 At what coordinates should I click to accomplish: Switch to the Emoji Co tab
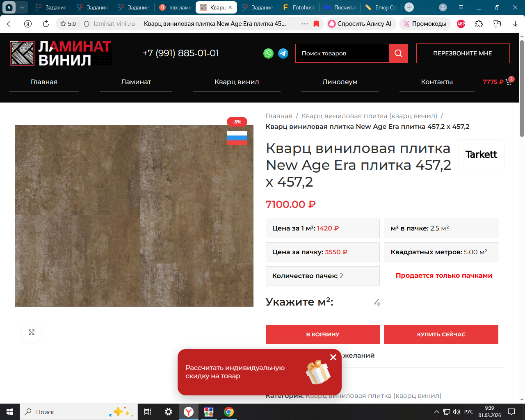pyautogui.click(x=381, y=7)
